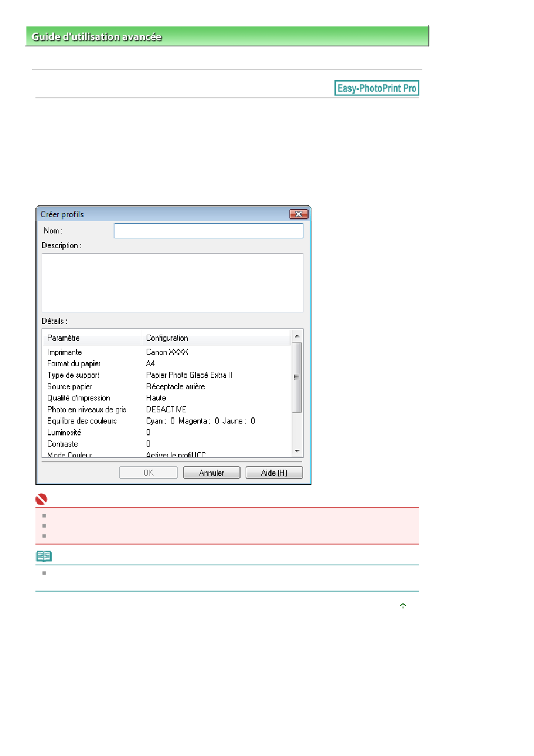Click the Configuration column header
This screenshot has width=534, height=756.
[x=216, y=338]
